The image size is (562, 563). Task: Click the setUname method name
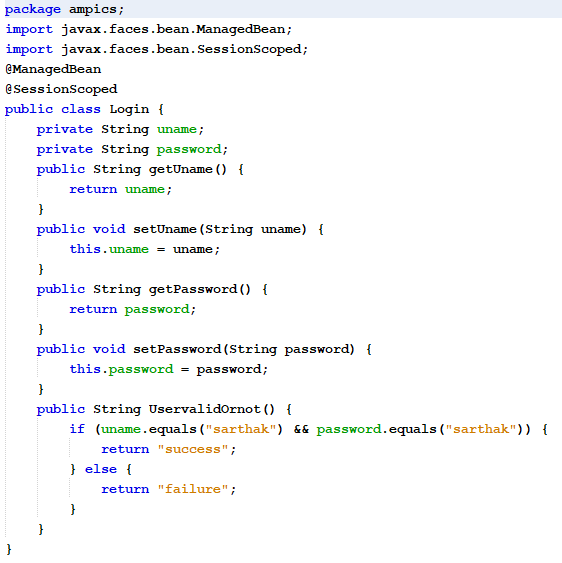165,229
